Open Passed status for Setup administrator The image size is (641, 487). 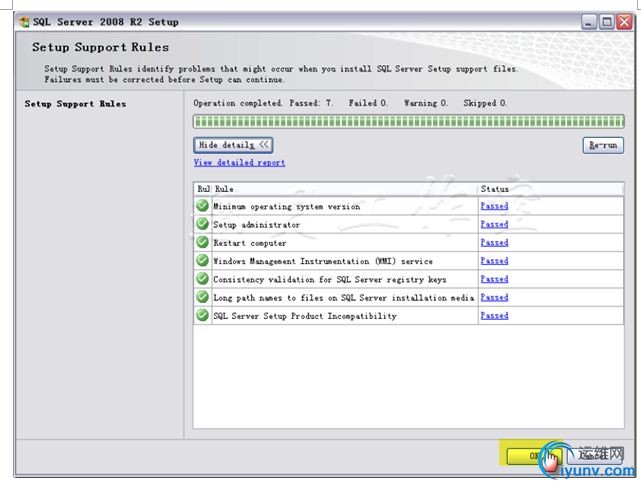(x=494, y=224)
